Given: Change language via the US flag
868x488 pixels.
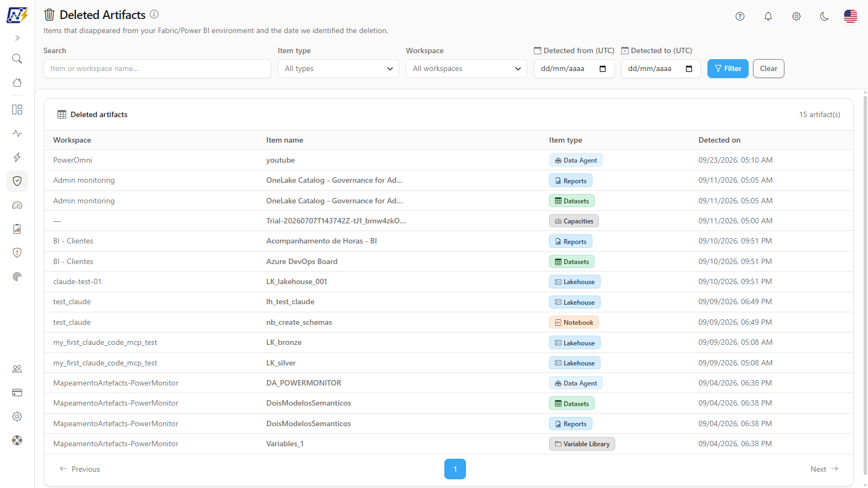Looking at the screenshot, I should pyautogui.click(x=851, y=16).
